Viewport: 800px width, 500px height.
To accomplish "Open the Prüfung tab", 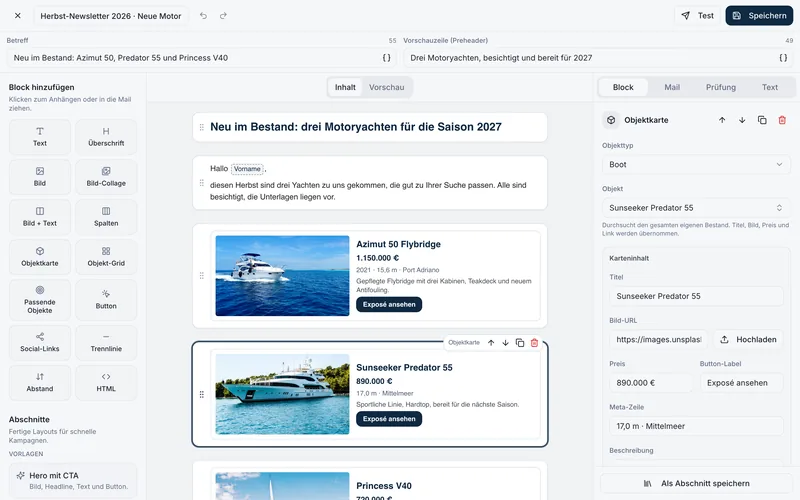I will tap(721, 87).
